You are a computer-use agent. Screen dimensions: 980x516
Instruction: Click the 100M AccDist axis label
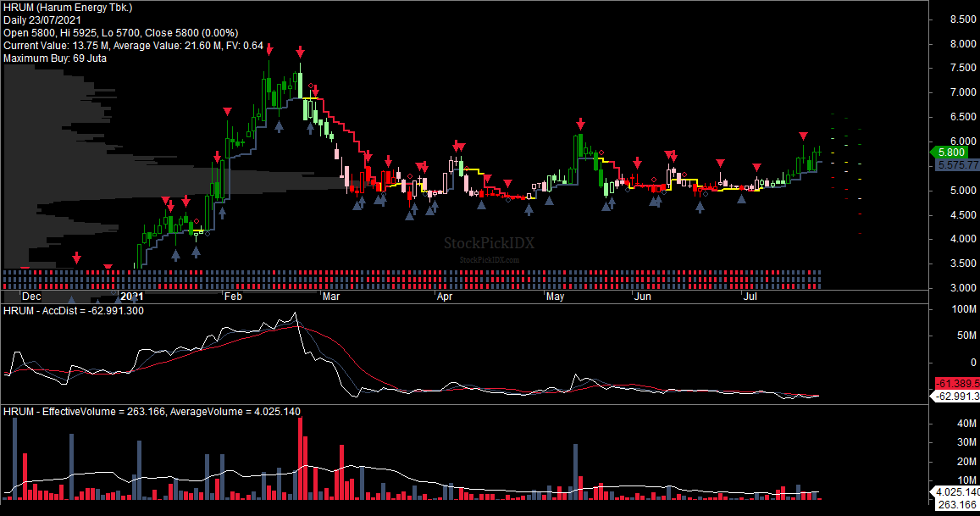[964, 309]
